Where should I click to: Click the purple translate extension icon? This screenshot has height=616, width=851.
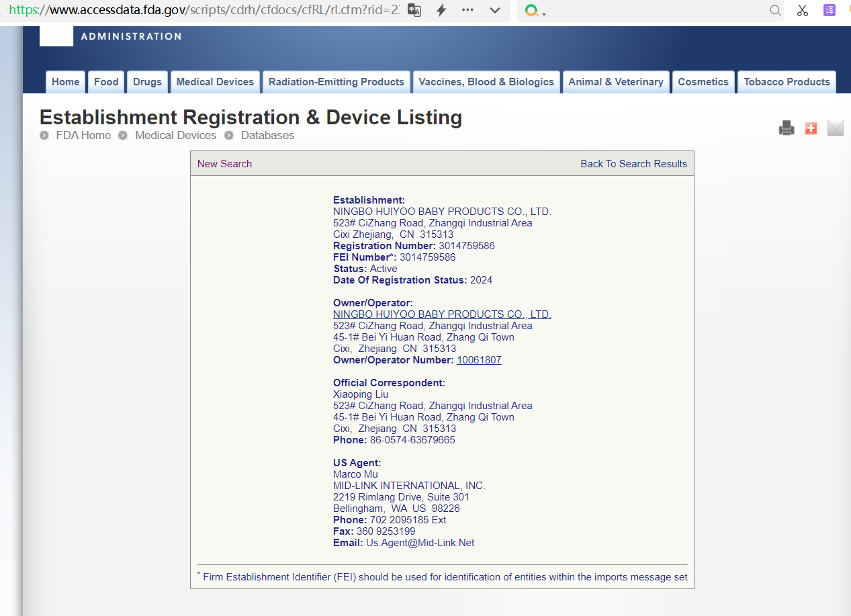[830, 10]
